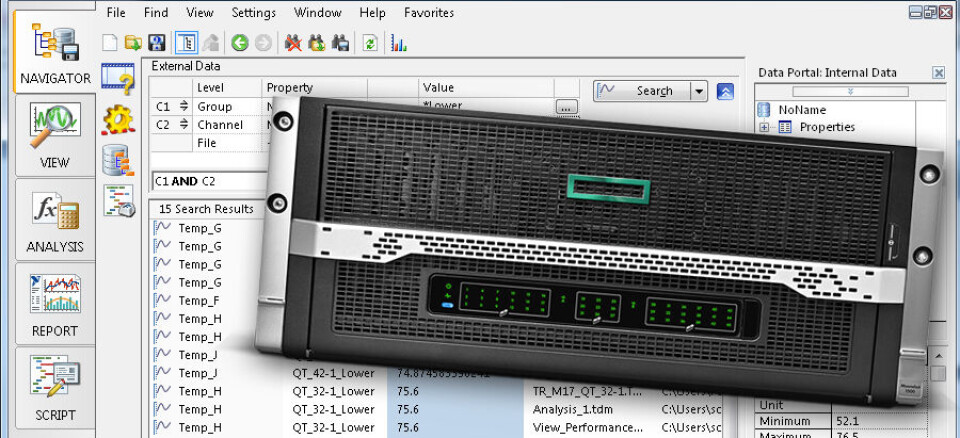The width and height of the screenshot is (960, 438).
Task: Select the View_Performance file entry
Action: [x=588, y=427]
